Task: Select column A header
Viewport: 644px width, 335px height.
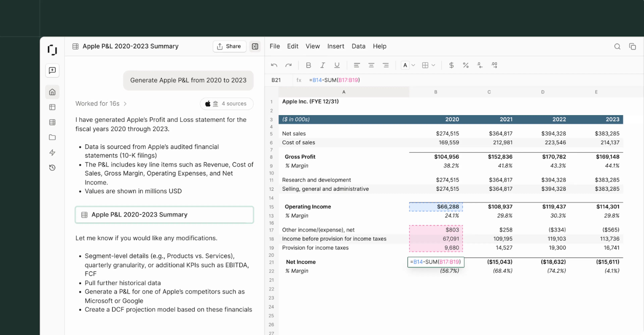Action: tap(344, 92)
